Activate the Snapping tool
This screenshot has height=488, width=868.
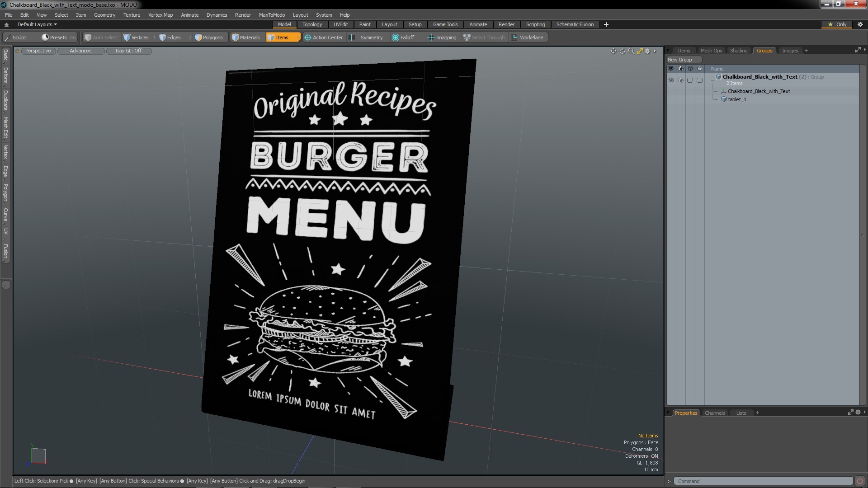tap(442, 38)
